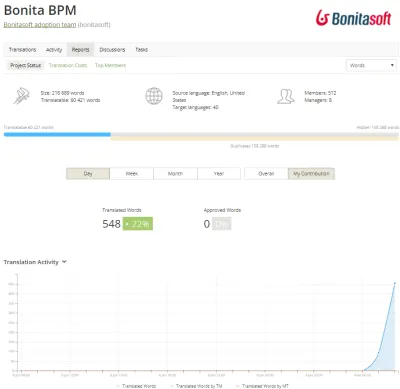
Task: Select the Project Status sub-tab
Action: tap(26, 65)
